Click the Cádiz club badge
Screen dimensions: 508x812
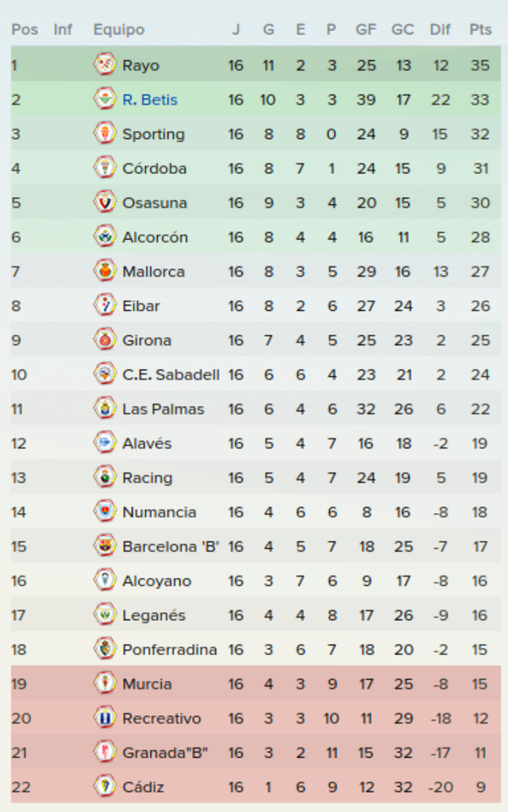[x=105, y=786]
